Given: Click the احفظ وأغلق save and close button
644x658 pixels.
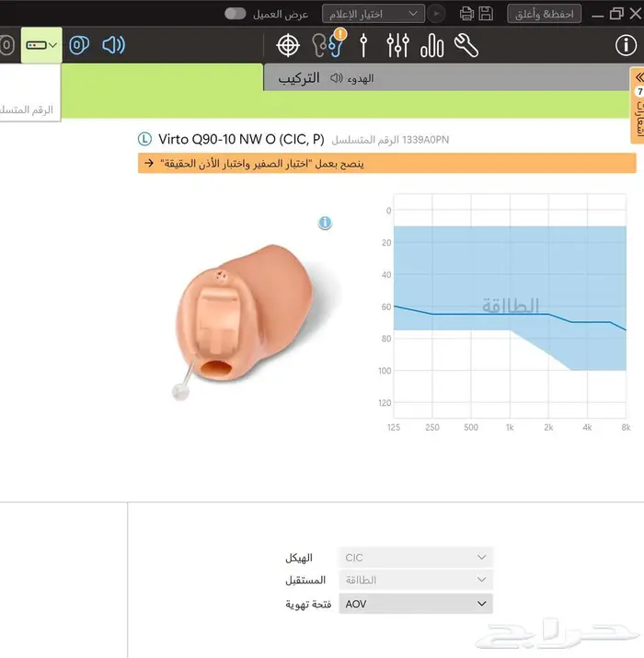Looking at the screenshot, I should 544,13.
